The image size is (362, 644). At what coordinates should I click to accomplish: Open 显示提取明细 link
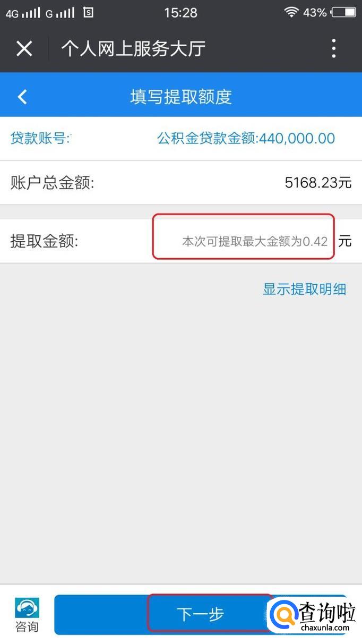pyautogui.click(x=304, y=289)
